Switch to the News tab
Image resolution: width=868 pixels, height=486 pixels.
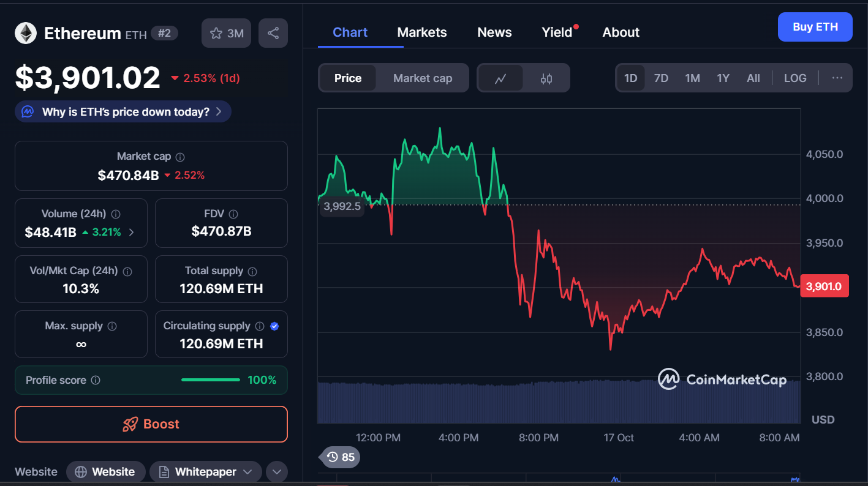tap(494, 32)
